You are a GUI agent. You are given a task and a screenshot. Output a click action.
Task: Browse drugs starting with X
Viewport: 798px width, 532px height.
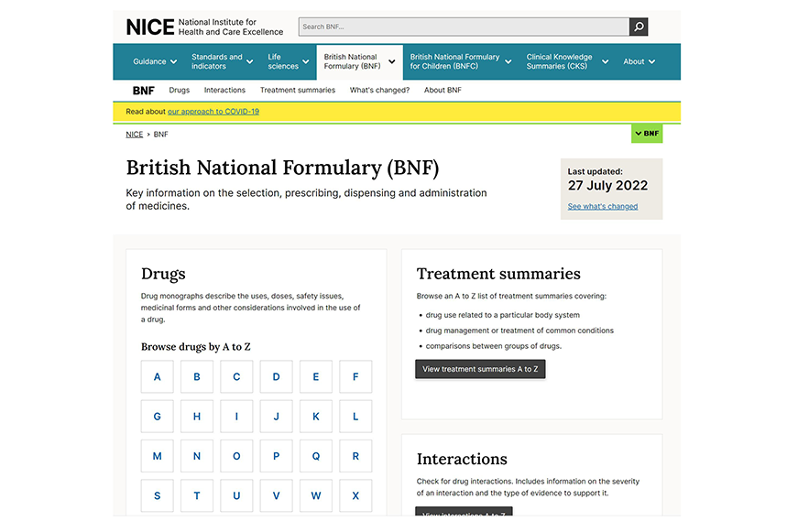[355, 496]
